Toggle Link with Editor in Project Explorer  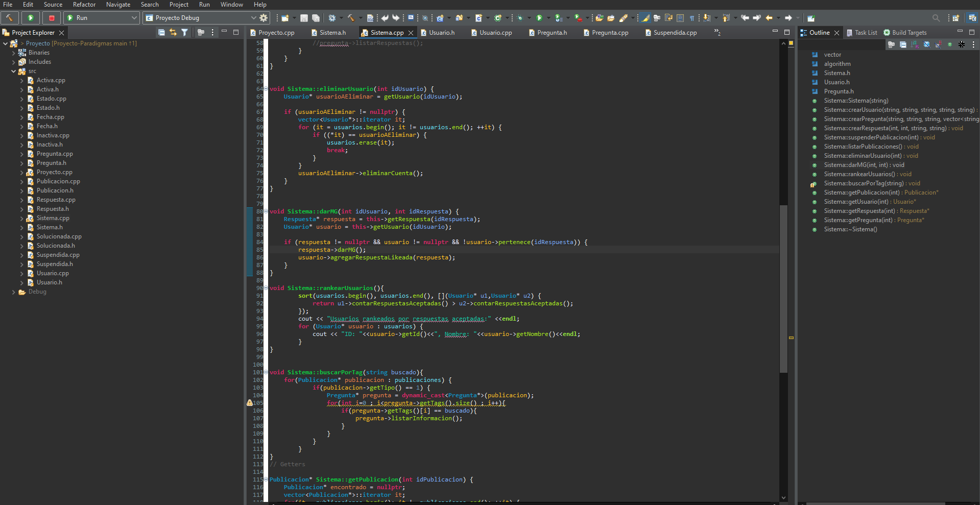[x=173, y=32]
